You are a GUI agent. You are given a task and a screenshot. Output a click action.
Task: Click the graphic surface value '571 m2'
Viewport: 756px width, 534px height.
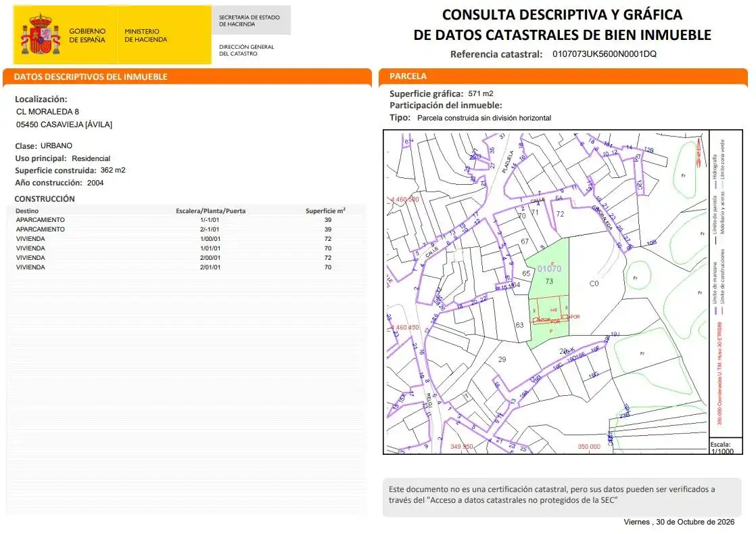tap(481, 93)
